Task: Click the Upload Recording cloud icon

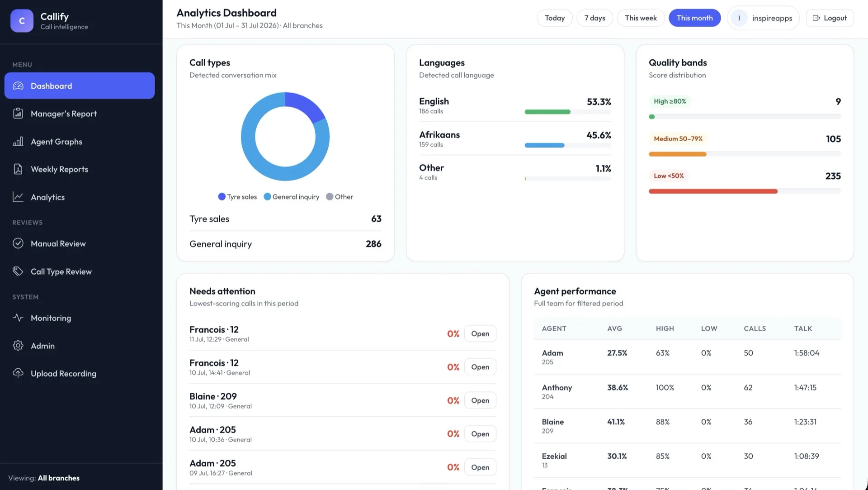Action: tap(18, 373)
